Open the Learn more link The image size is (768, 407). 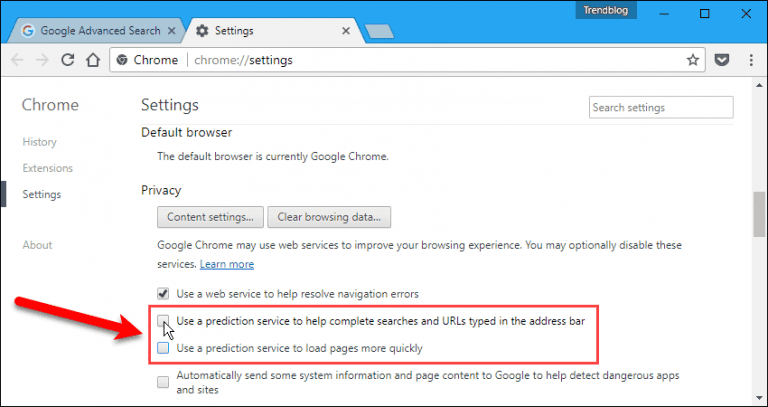point(226,264)
